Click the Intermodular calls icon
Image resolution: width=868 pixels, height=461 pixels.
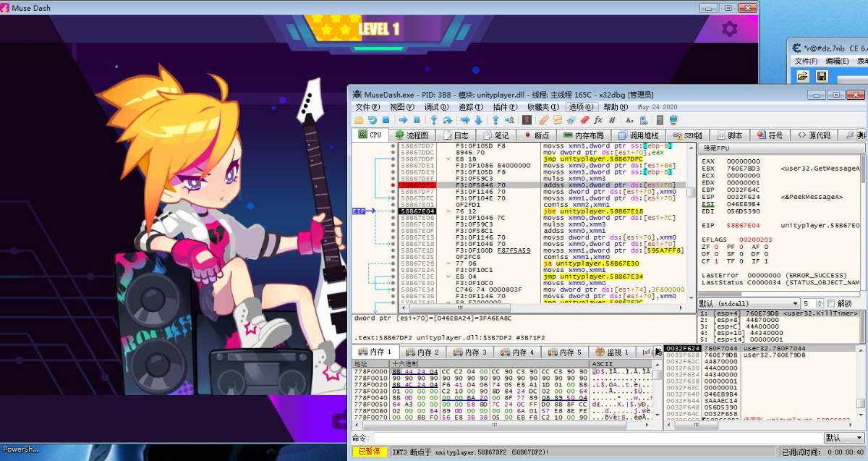pyautogui.click(x=643, y=119)
